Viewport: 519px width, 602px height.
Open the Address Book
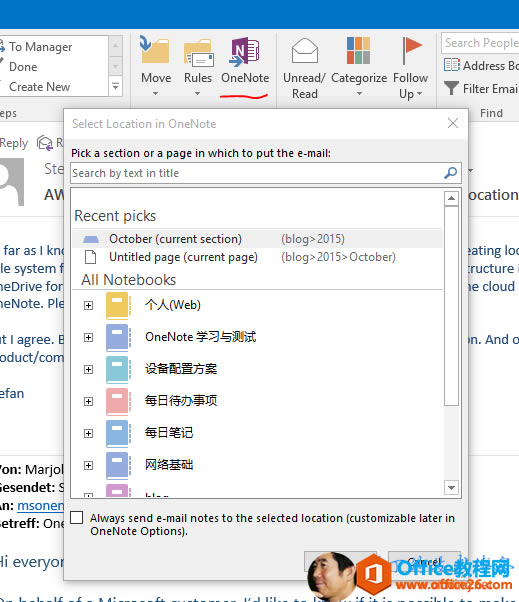click(481, 66)
